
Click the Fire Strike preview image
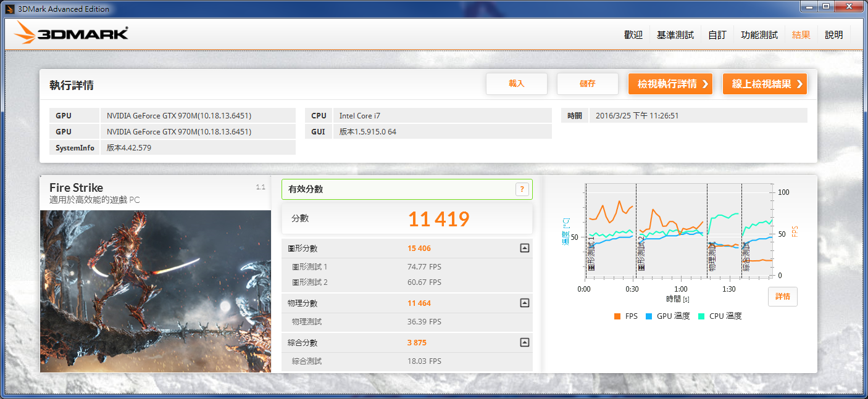[x=156, y=291]
